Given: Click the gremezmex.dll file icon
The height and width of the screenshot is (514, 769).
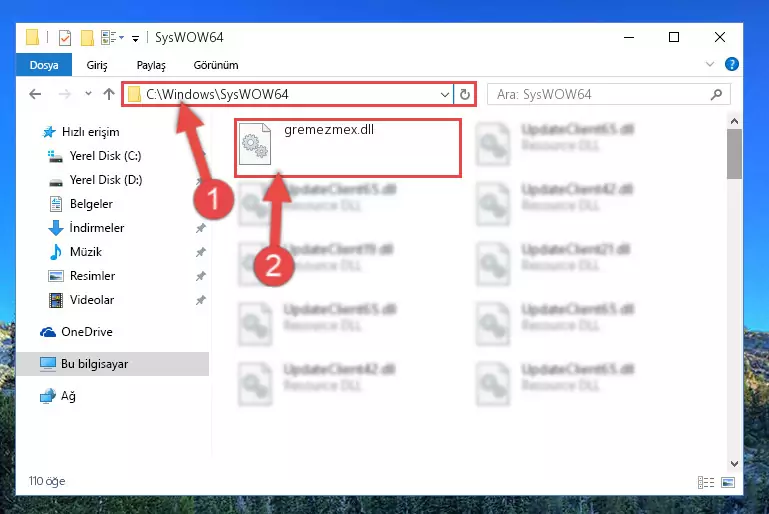Looking at the screenshot, I should click(x=255, y=144).
